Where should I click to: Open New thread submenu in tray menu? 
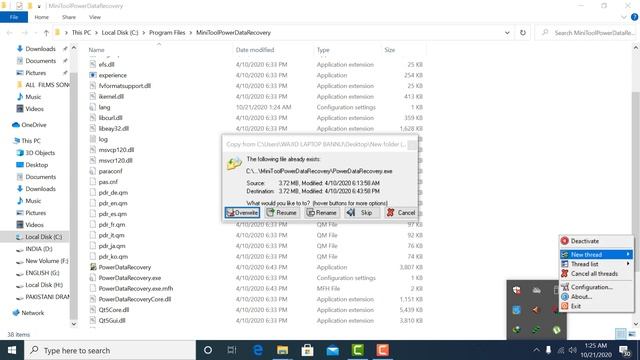pyautogui.click(x=596, y=255)
